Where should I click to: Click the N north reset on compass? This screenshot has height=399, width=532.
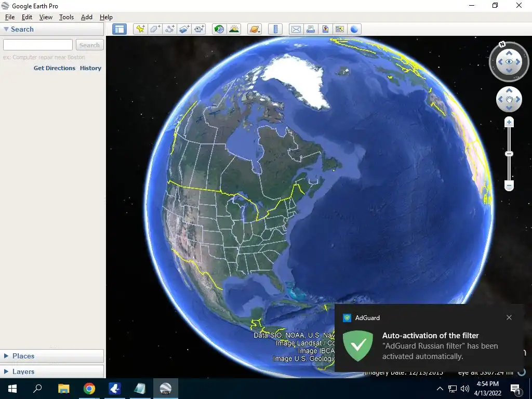click(502, 44)
